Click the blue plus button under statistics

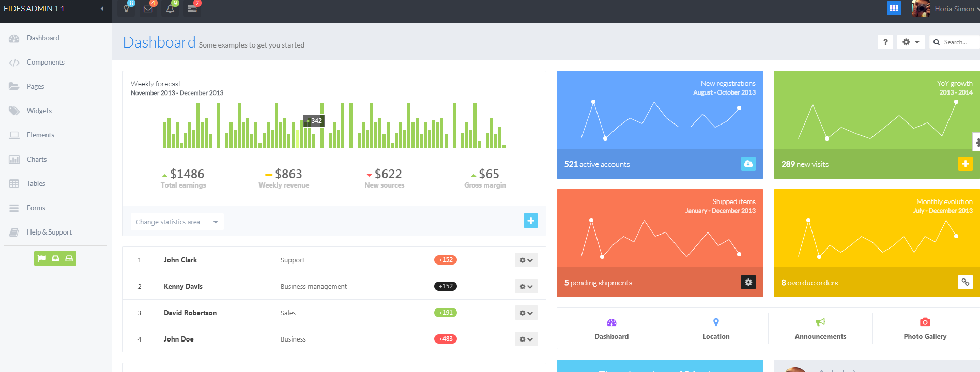530,221
